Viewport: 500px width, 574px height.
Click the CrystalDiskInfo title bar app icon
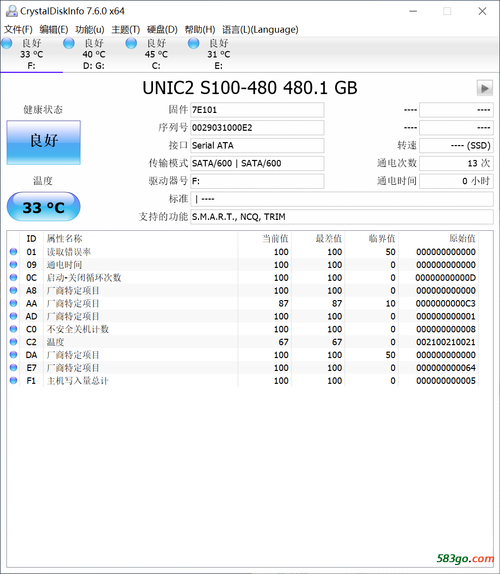pos(12,11)
